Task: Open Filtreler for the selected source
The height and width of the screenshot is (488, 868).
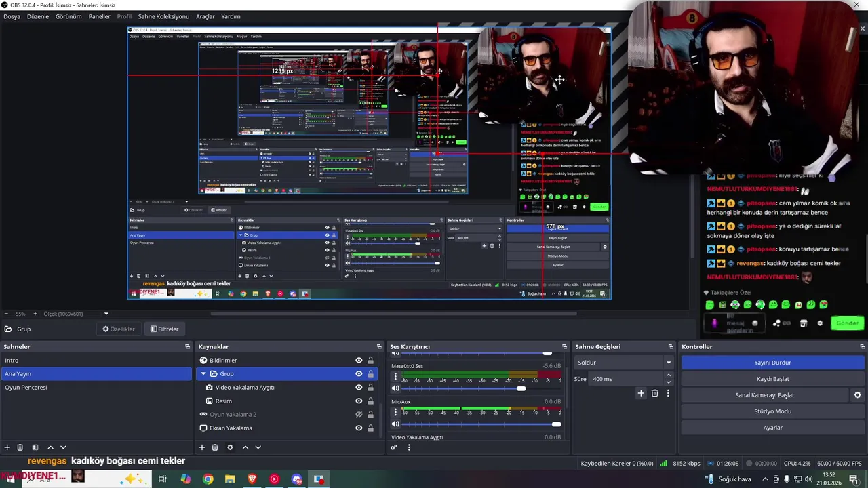Action: (165, 329)
